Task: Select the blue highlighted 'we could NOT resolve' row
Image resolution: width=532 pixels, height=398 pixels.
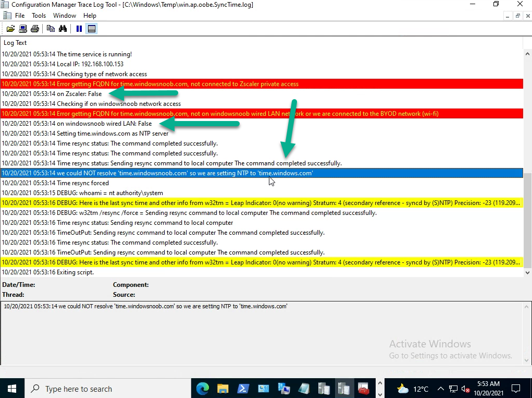Action: pos(262,173)
